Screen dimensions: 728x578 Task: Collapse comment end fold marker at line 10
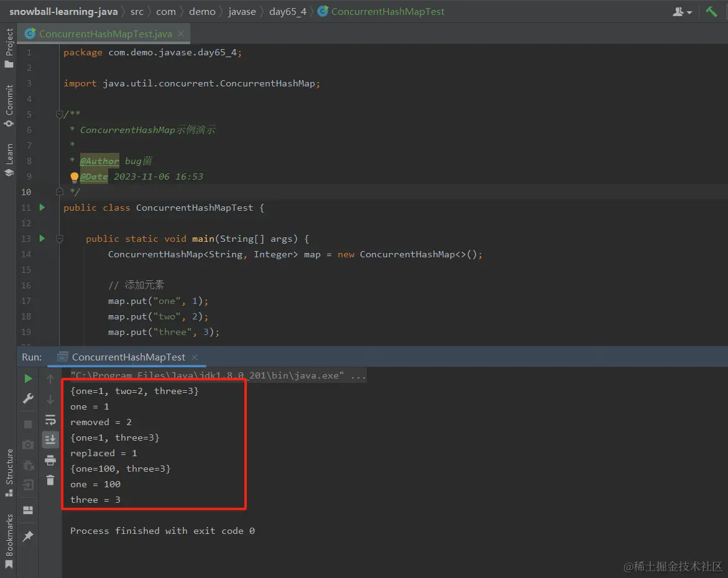[59, 192]
